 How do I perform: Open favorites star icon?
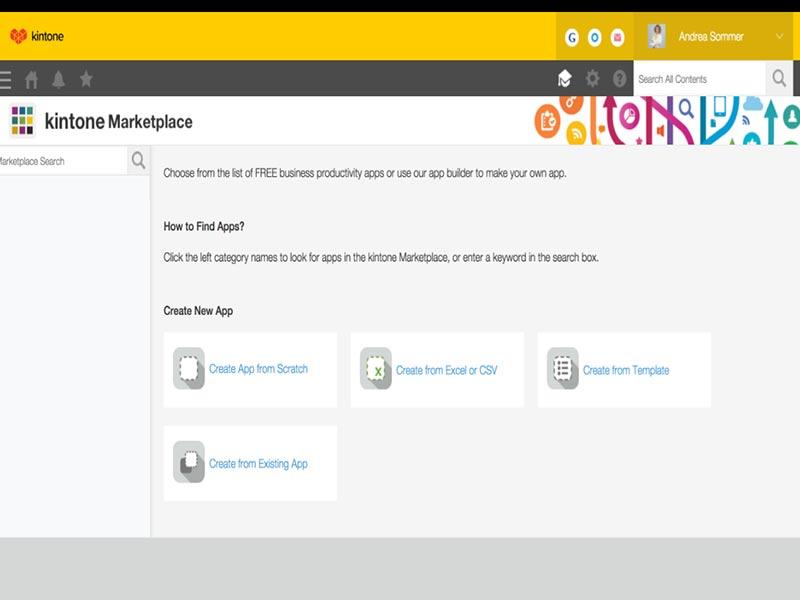(86, 79)
